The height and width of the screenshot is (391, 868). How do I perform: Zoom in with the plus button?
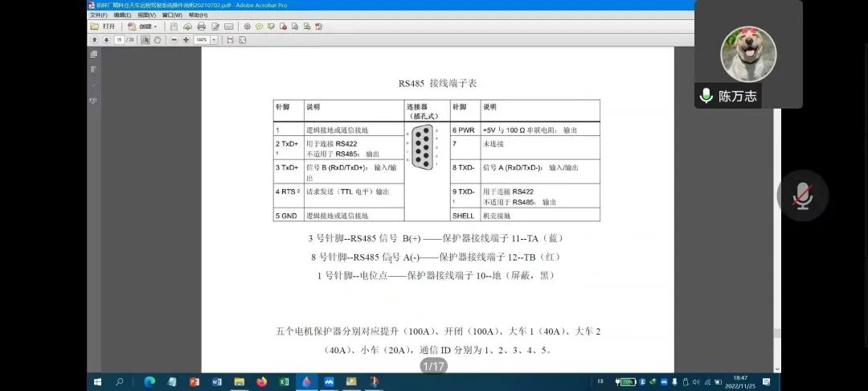(x=186, y=39)
